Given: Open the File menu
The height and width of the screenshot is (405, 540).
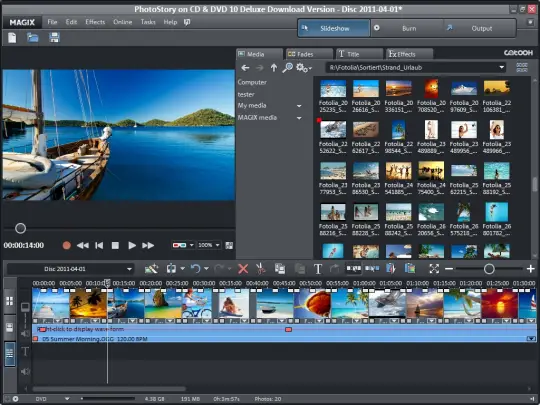Looking at the screenshot, I should click(x=52, y=22).
